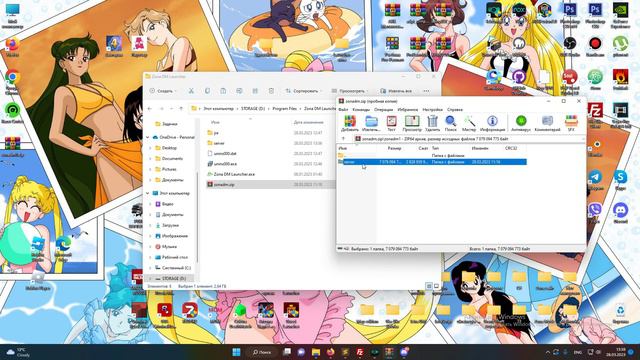Open the WinRAR address path dropdown
The image size is (640, 360).
[582, 139]
